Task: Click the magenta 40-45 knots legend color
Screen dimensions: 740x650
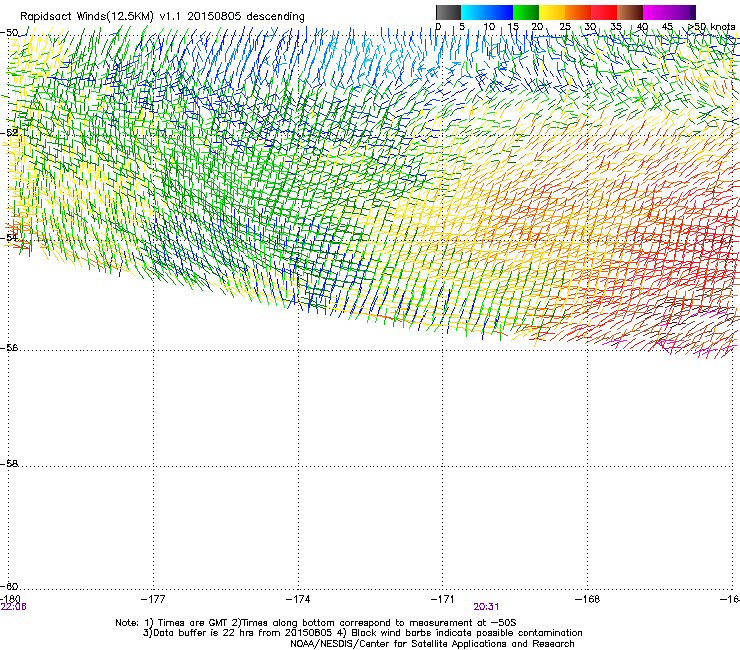Action: point(656,12)
